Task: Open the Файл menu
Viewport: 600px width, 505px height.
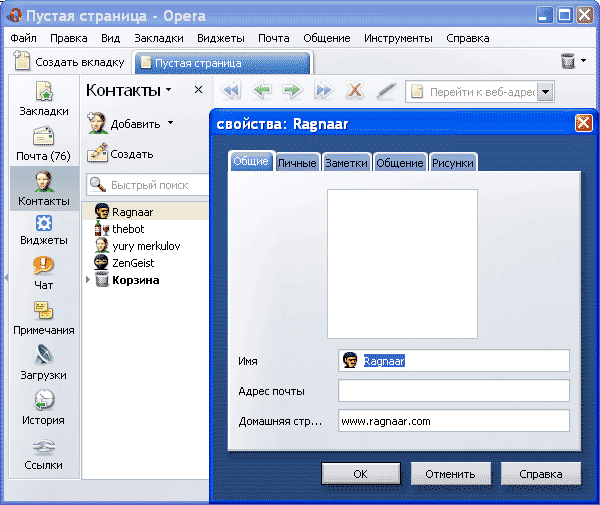Action: click(x=23, y=38)
